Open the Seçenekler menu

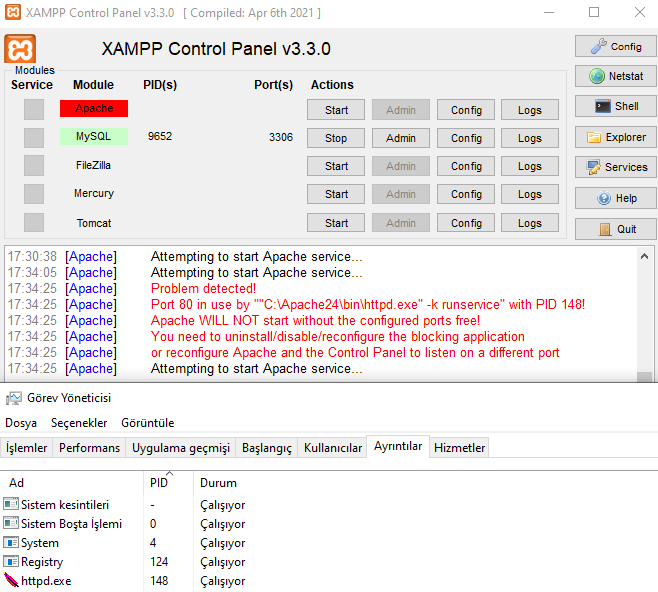(79, 423)
